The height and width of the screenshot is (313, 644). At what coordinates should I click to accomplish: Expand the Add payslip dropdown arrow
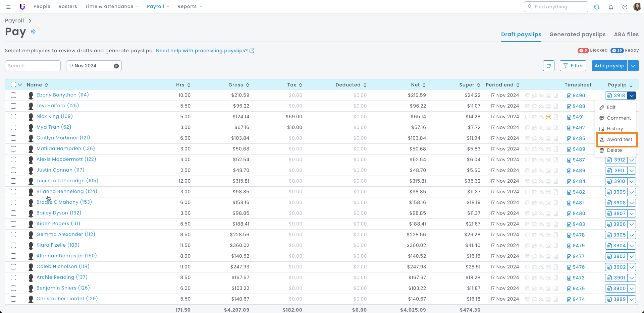633,66
